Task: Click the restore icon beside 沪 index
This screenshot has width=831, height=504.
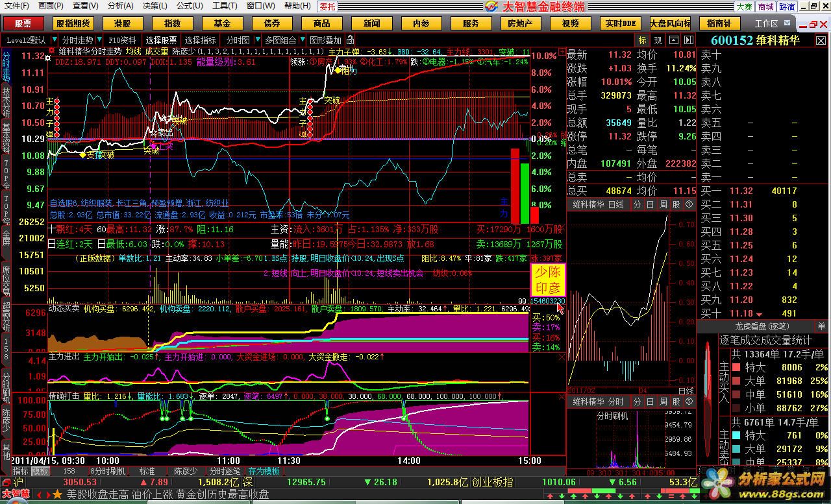Action: (x=6, y=482)
